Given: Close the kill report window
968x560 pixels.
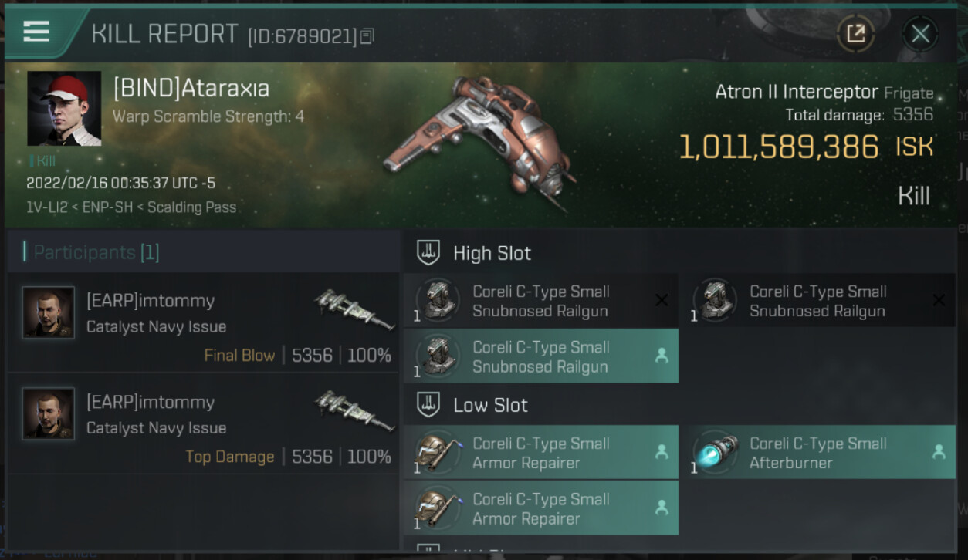Looking at the screenshot, I should (920, 34).
